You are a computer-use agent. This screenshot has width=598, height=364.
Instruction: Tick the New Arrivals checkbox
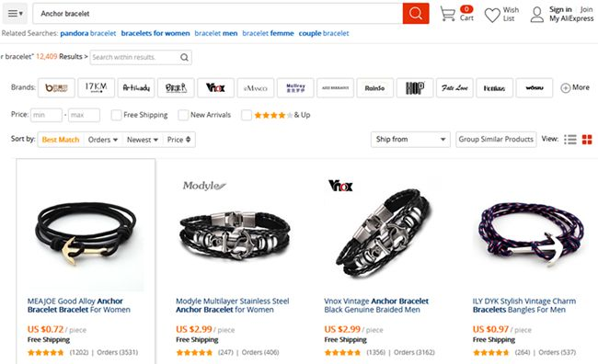(x=183, y=115)
